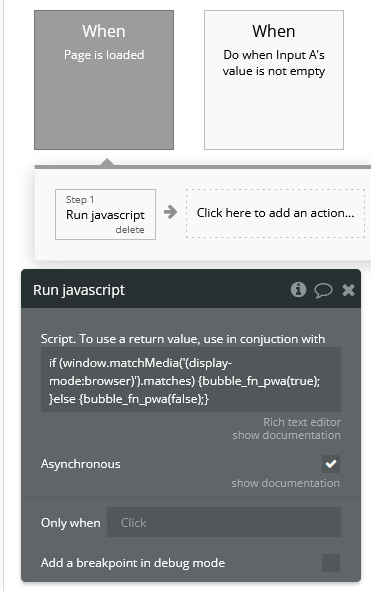The image size is (371, 591).
Task: Select the Step 1 Run javascript action
Action: (105, 214)
